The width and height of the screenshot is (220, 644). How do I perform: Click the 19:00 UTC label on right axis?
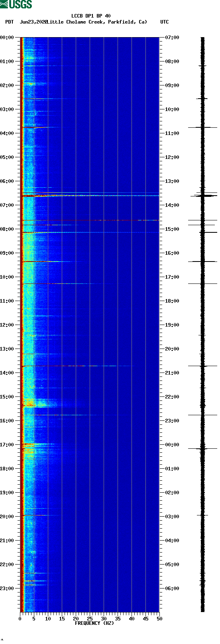(172, 325)
